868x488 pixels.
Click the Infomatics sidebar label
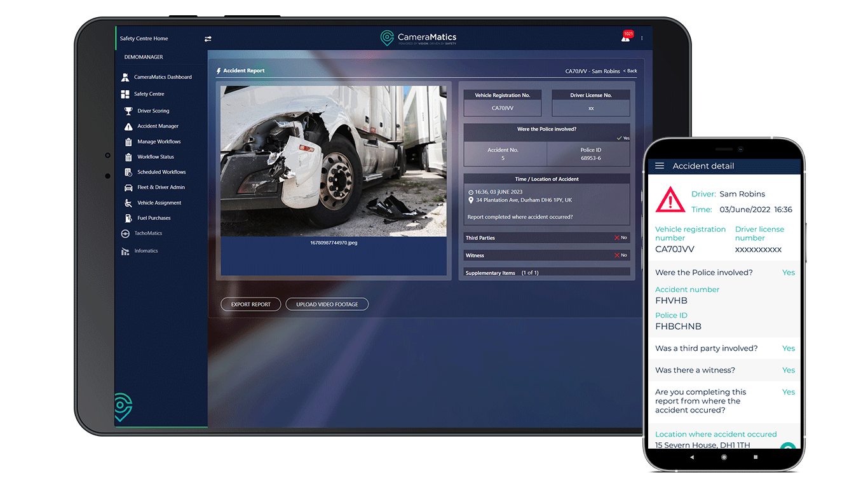pos(146,251)
